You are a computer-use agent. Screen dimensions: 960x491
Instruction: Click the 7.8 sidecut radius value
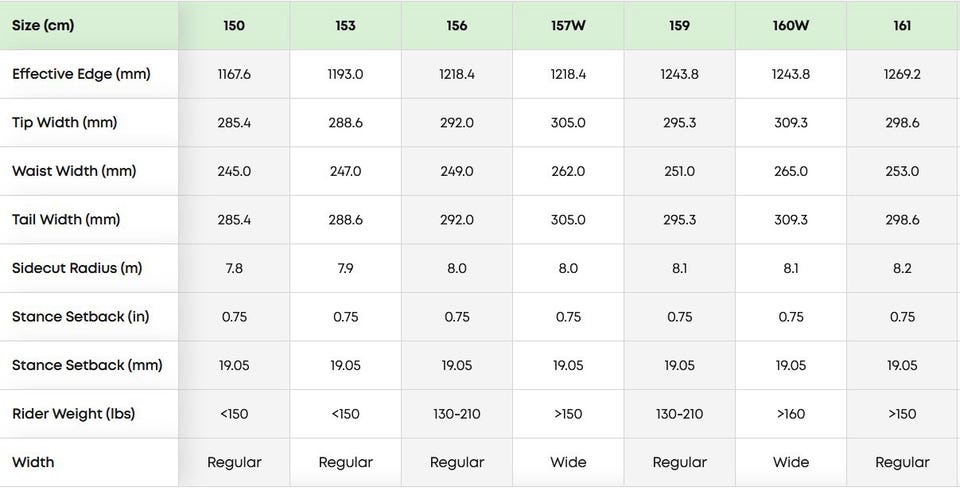[x=234, y=268]
